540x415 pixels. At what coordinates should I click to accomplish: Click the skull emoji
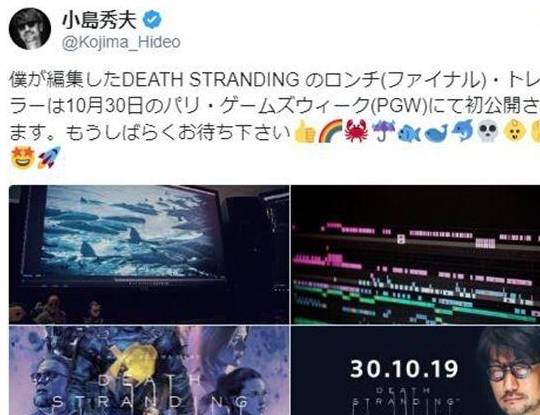click(x=488, y=132)
